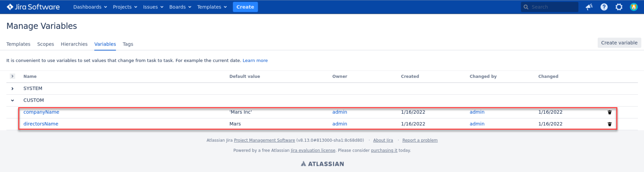The image size is (644, 172).
Task: Open the user profile avatar
Action: [x=634, y=7]
